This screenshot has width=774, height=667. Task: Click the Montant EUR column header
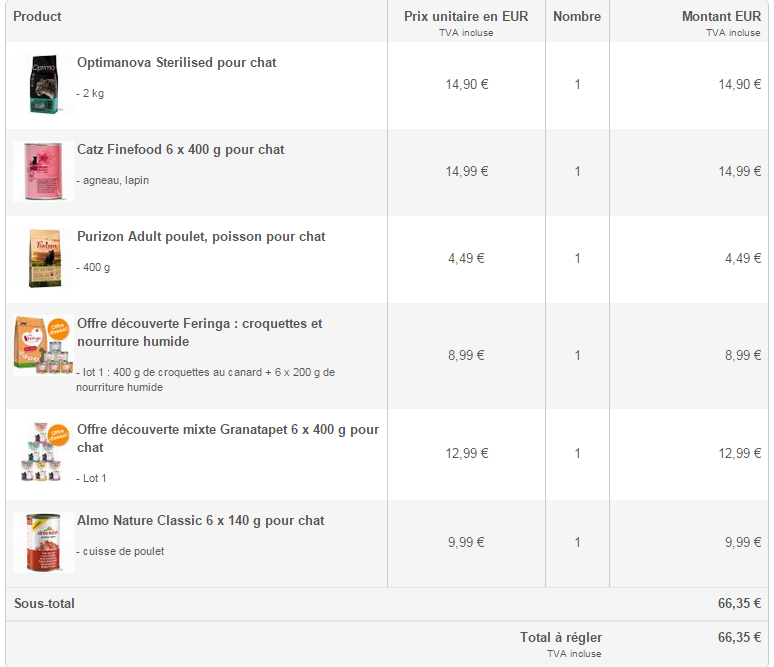click(720, 17)
